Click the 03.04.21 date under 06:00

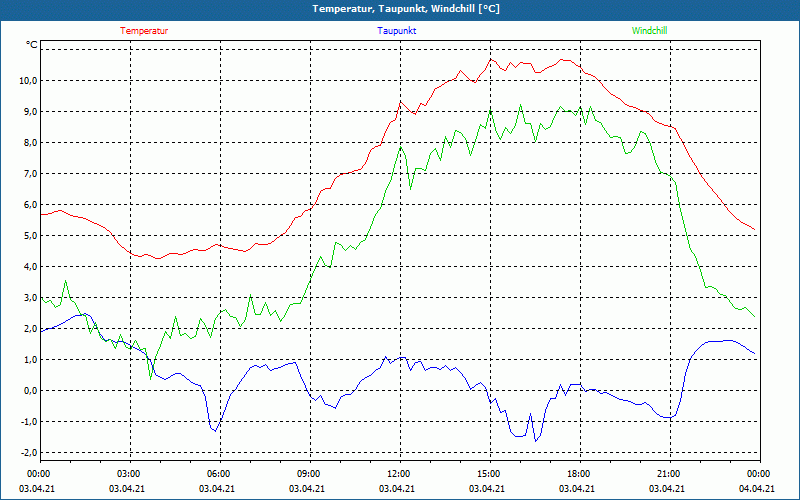[x=217, y=489]
